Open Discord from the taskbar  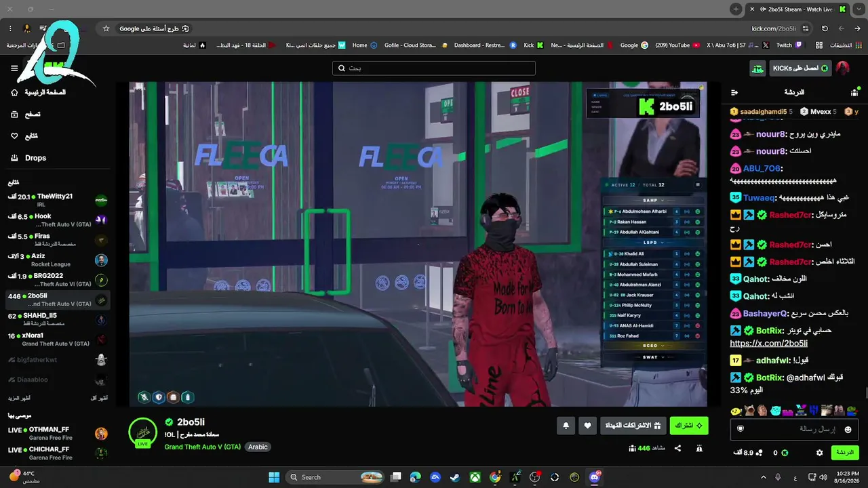coord(595,477)
